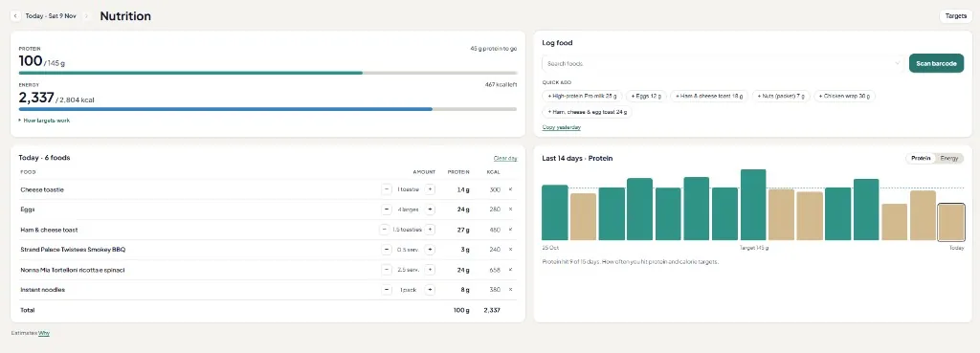Screen dimensions: 980x353
Task: Switch chart to Energy view
Action: (949, 158)
